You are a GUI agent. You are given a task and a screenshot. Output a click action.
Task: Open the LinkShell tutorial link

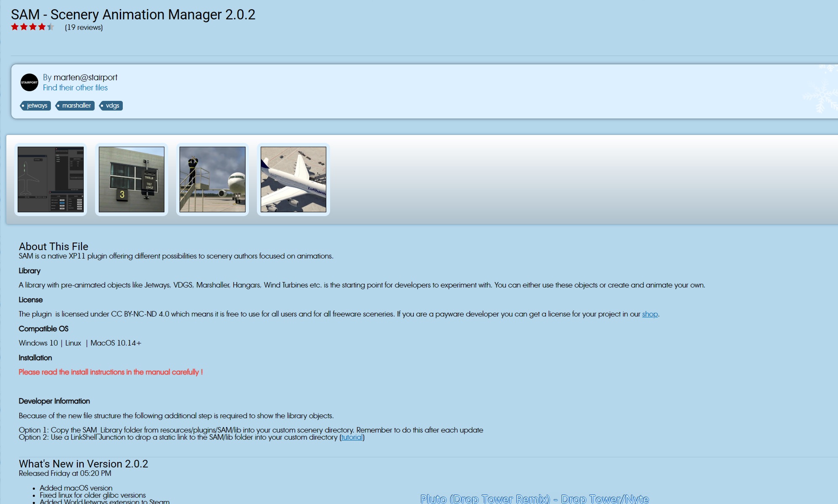pyautogui.click(x=352, y=437)
